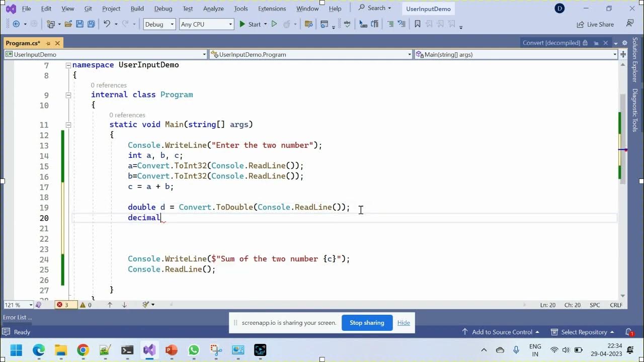Open PowerPoint from the taskbar
644x362 pixels.
pos(172,350)
